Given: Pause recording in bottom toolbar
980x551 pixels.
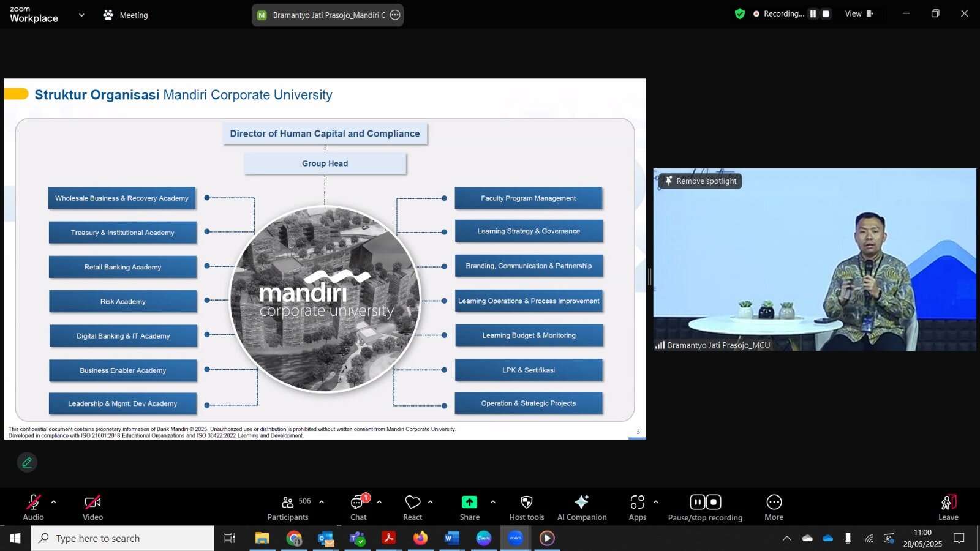Looking at the screenshot, I should (697, 502).
